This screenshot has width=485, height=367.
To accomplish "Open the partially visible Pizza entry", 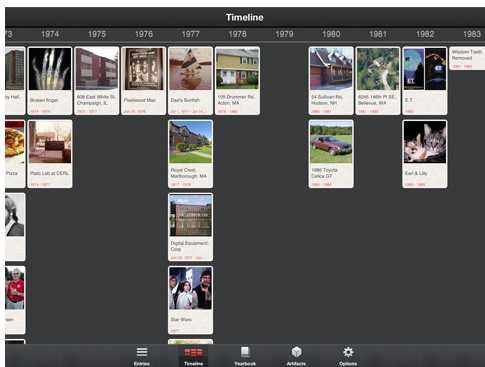I will (15, 154).
